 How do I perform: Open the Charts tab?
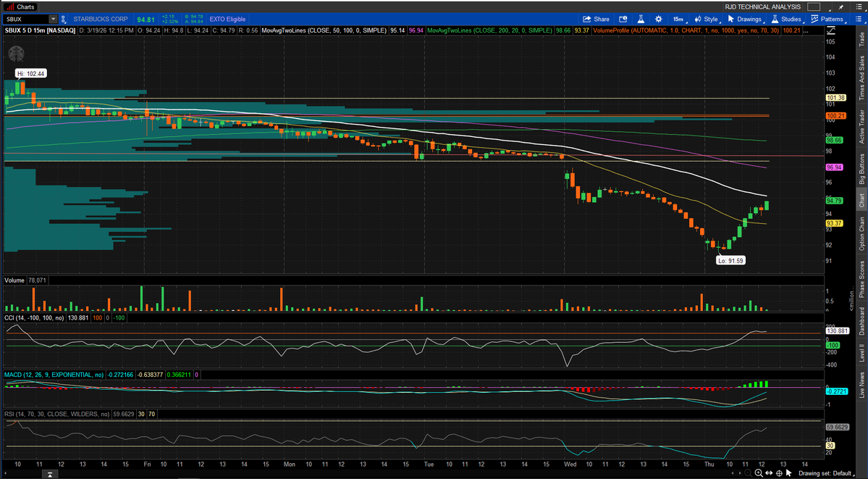(x=20, y=7)
